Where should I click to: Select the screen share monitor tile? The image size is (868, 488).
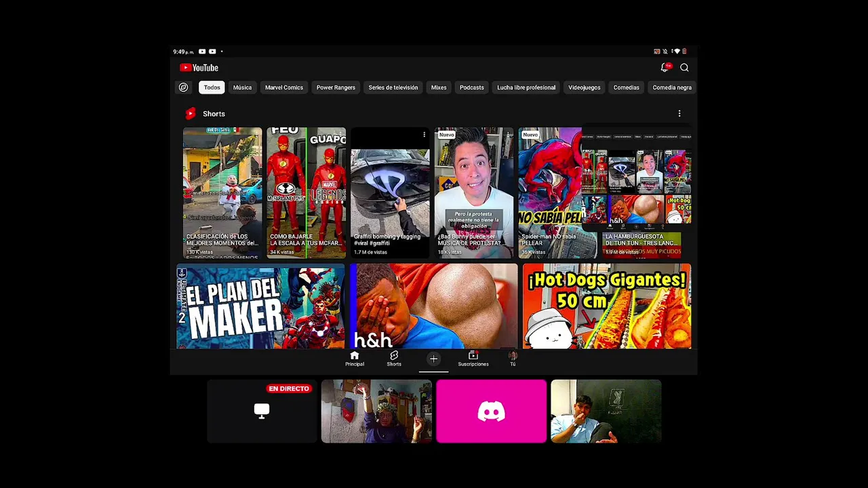tap(262, 411)
